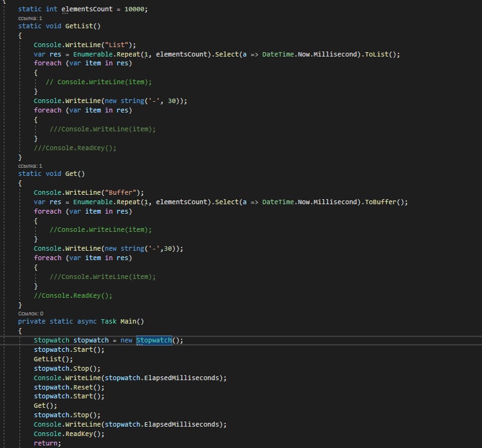This screenshot has width=482, height=448.
Task: Click the highlighted Stopwatch constructor after "new"
Action: 154,341
